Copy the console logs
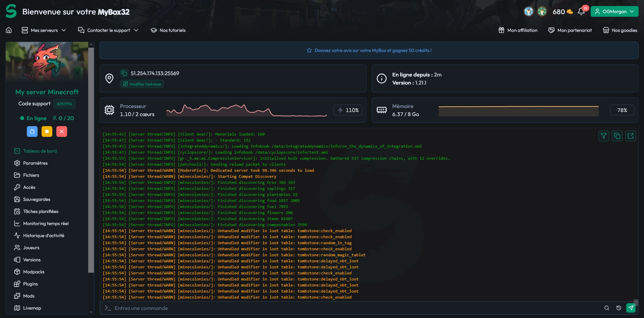This screenshot has height=318, width=644. tap(618, 136)
